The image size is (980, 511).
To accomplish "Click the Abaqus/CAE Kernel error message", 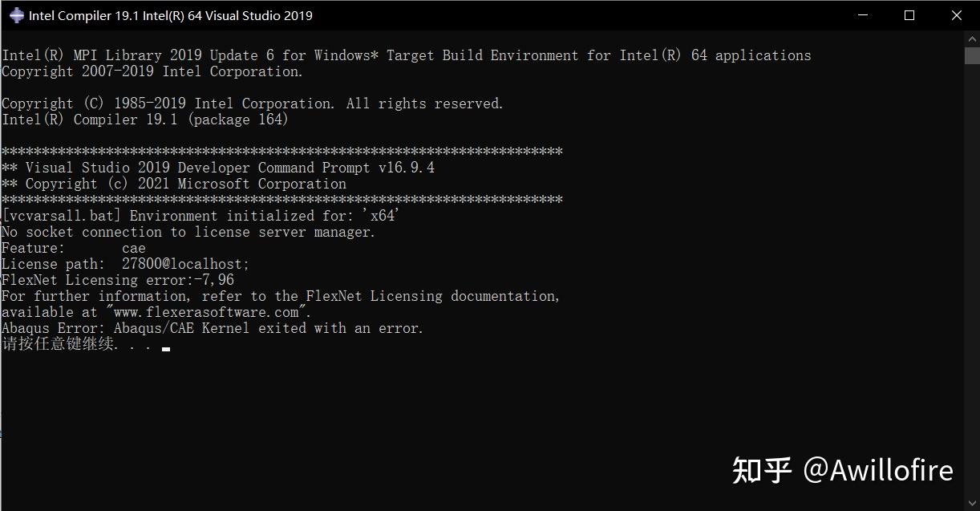I will point(212,328).
